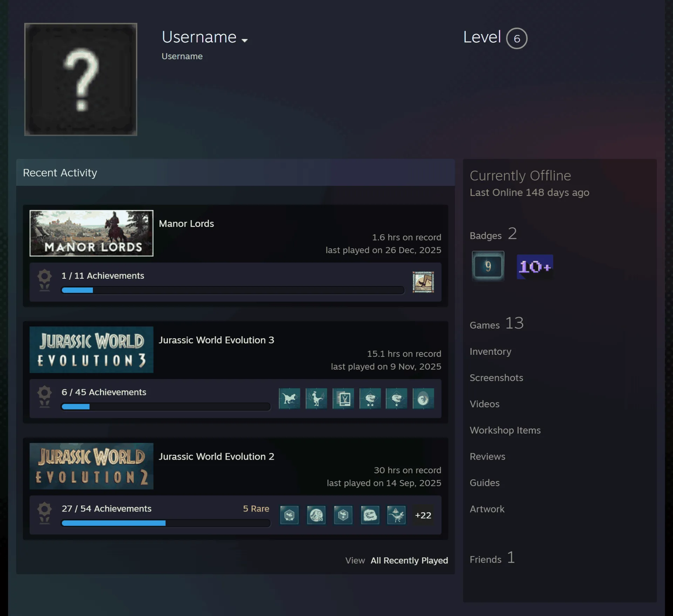
Task: Select the two-star T-rex skull achievement
Action: pos(370,398)
